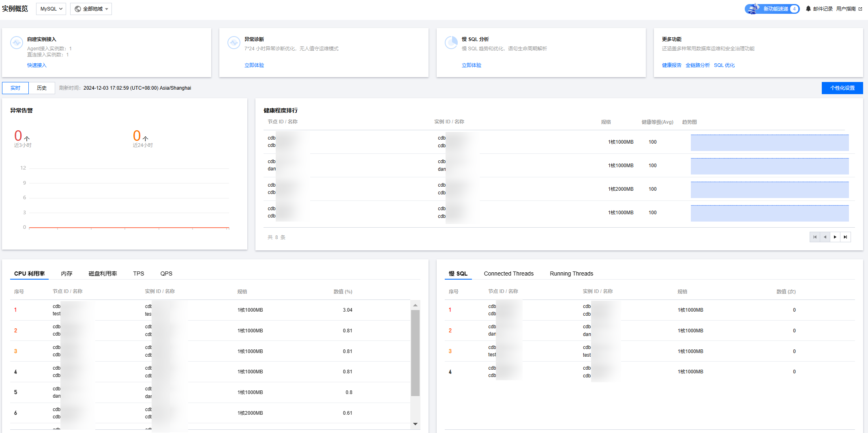This screenshot has width=868, height=433.
Task: Click 立即体验 under 异常诊断
Action: 254,65
